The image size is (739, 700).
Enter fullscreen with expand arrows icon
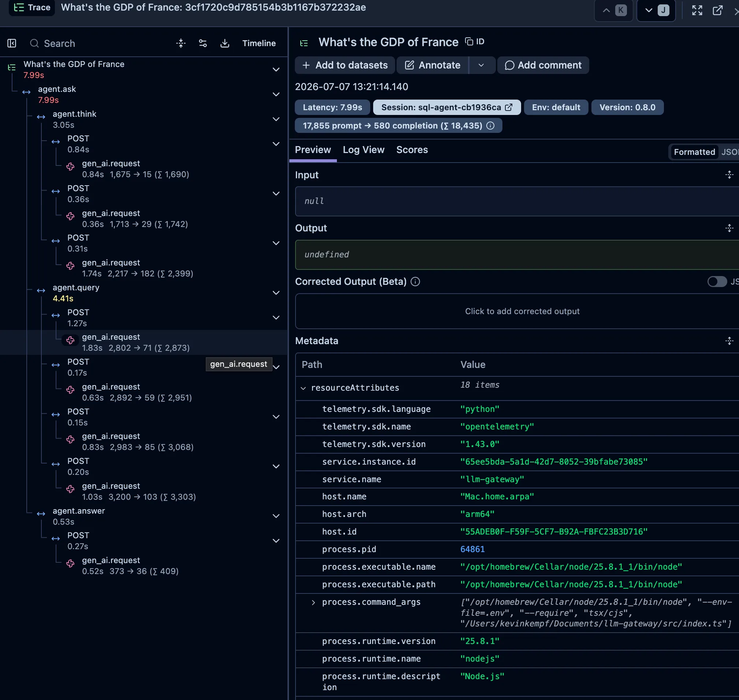coord(697,11)
